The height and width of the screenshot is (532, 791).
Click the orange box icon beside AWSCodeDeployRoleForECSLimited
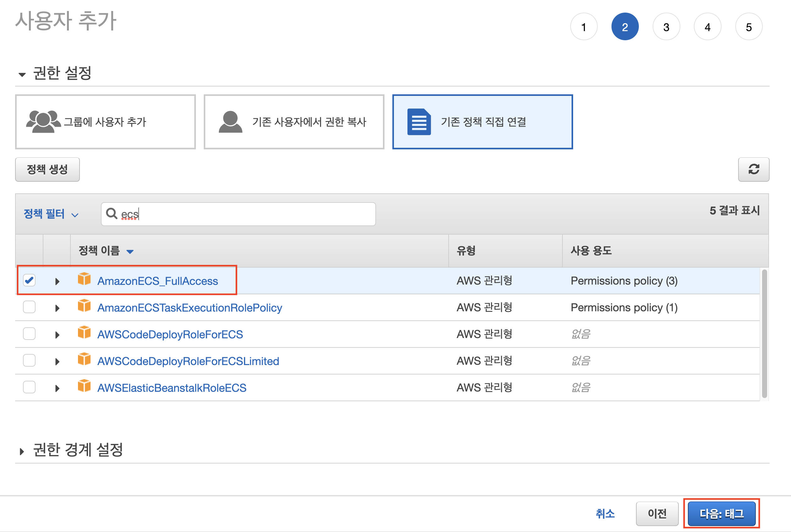(x=84, y=360)
